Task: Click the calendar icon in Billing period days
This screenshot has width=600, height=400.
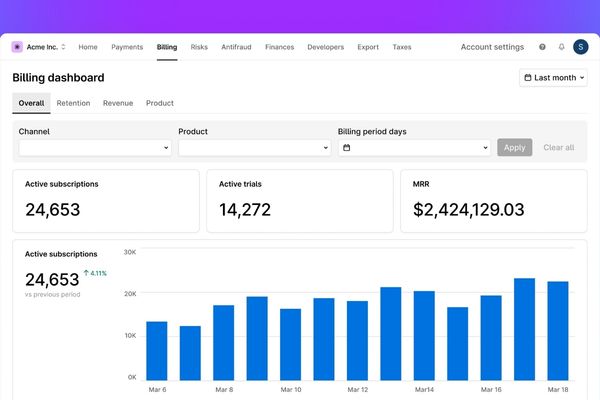Action: (x=347, y=147)
